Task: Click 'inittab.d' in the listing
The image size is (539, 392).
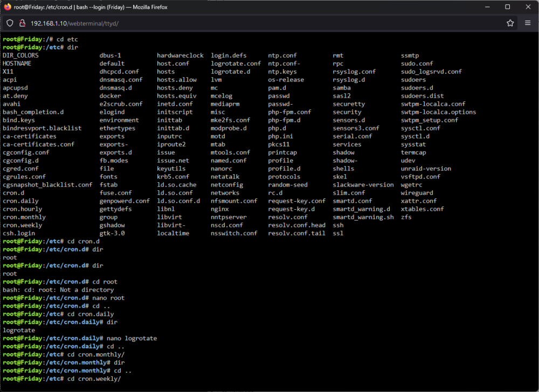Action: coord(173,128)
